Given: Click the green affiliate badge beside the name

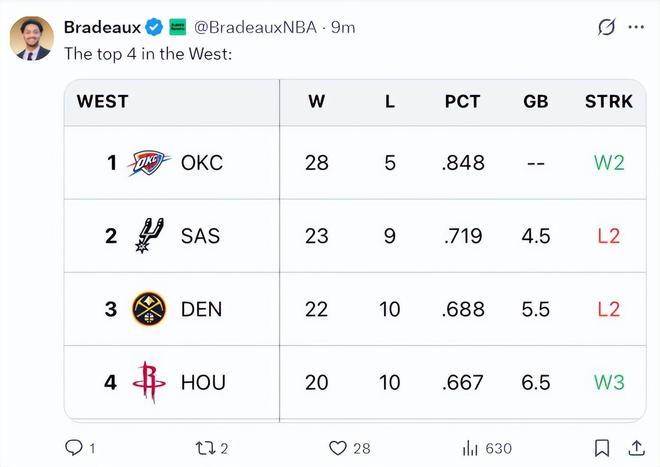Looking at the screenshot, I should [177, 27].
